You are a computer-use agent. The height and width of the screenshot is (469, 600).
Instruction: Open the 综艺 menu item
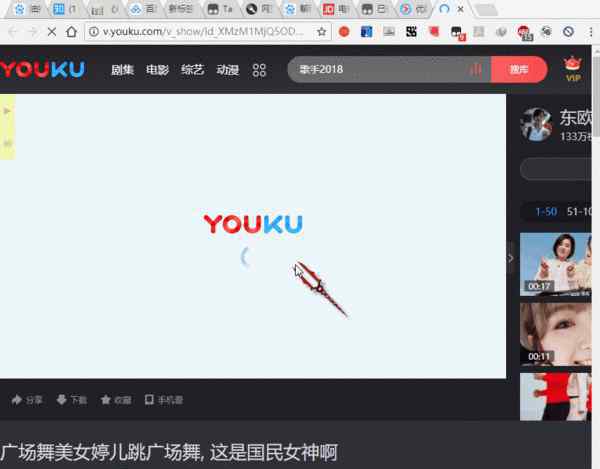coord(192,70)
